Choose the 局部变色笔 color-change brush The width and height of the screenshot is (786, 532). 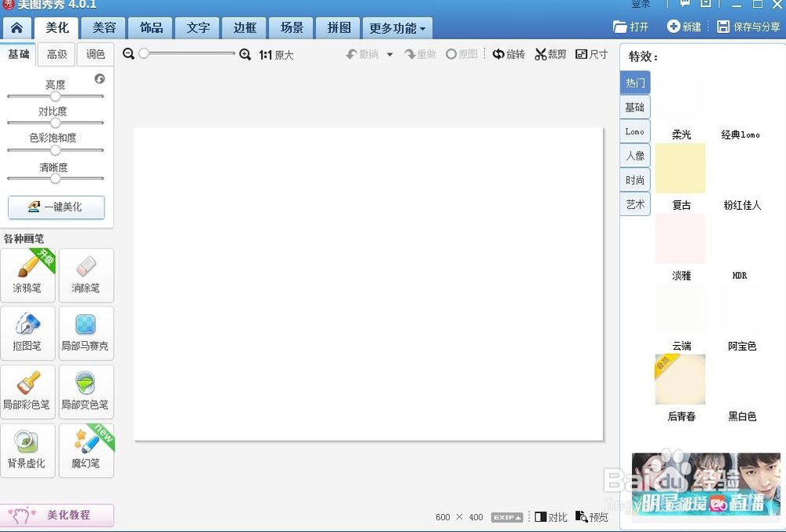point(86,391)
